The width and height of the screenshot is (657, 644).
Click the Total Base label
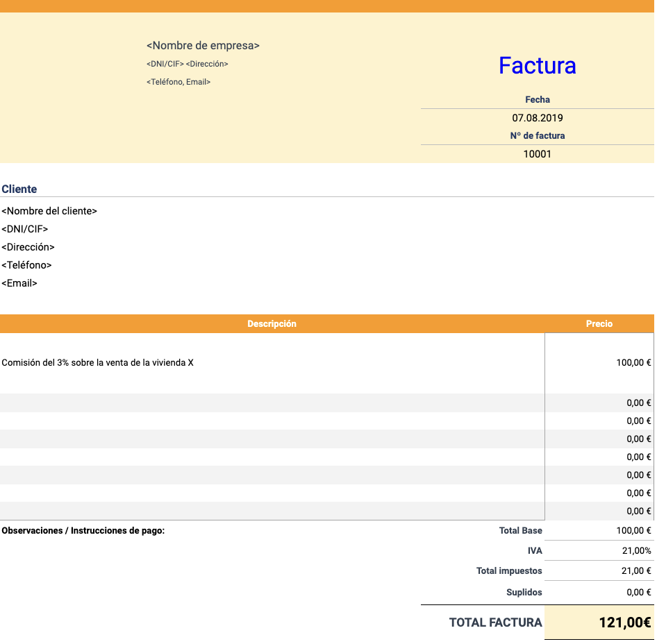click(520, 530)
